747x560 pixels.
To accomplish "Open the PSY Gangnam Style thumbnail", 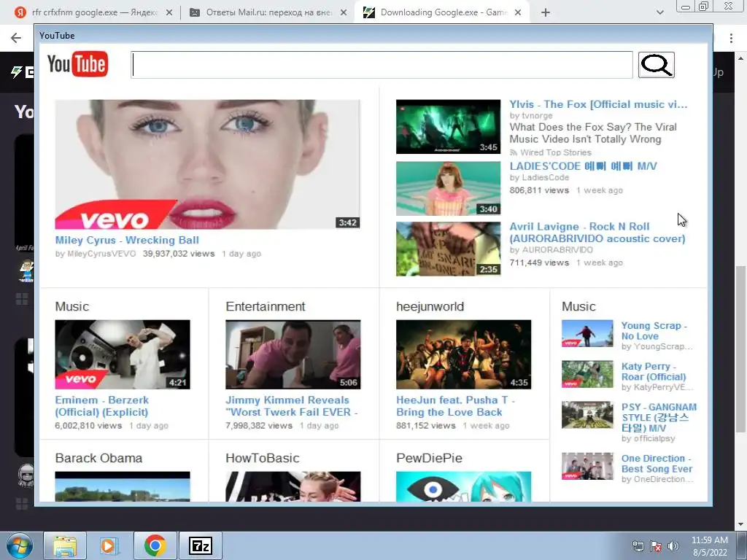I will click(587, 415).
